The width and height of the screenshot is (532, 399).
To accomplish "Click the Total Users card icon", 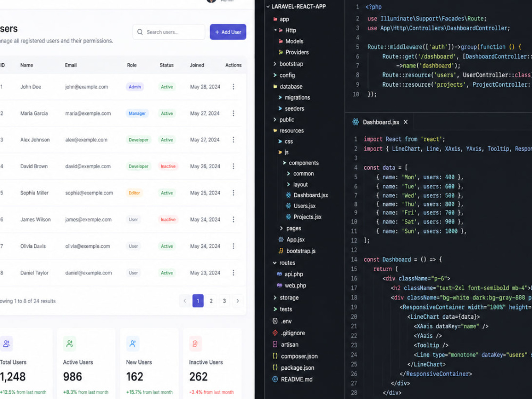I will (6, 344).
